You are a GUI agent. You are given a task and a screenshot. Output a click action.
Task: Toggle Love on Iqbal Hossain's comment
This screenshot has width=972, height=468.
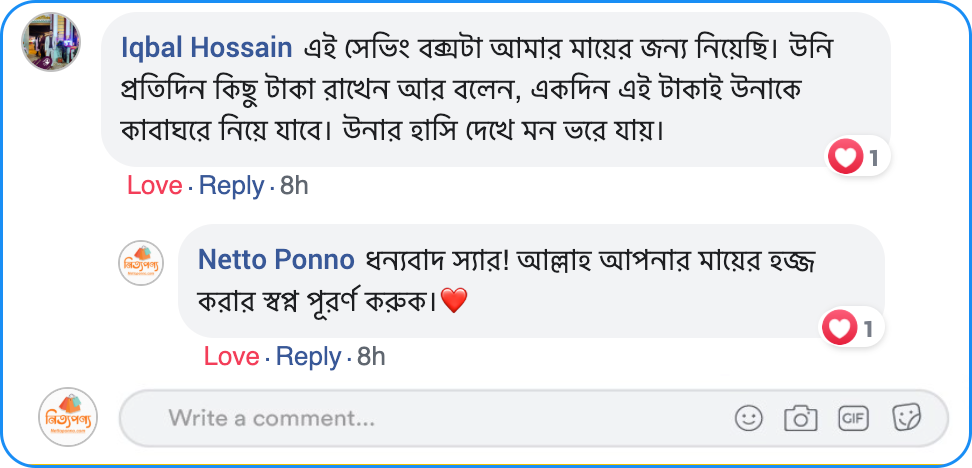click(x=154, y=186)
